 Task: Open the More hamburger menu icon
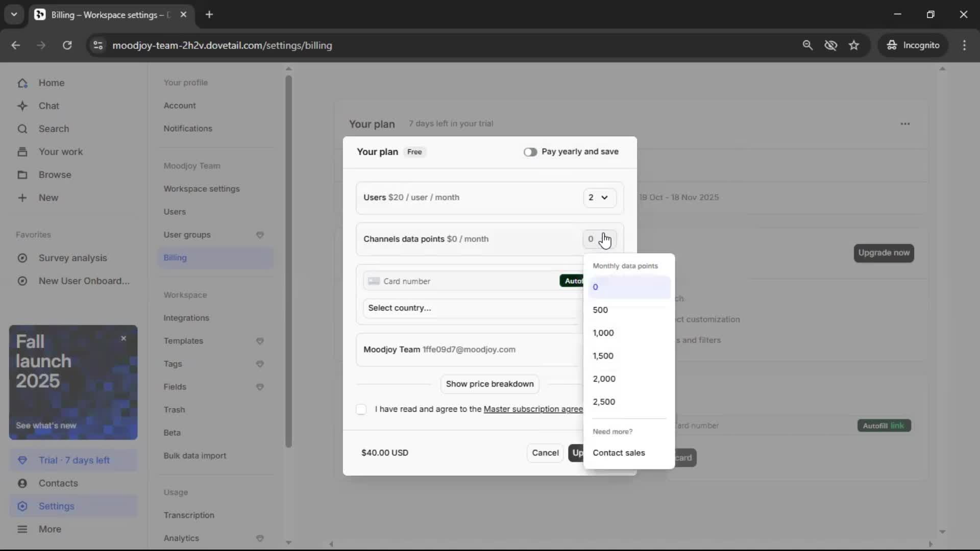point(22,529)
